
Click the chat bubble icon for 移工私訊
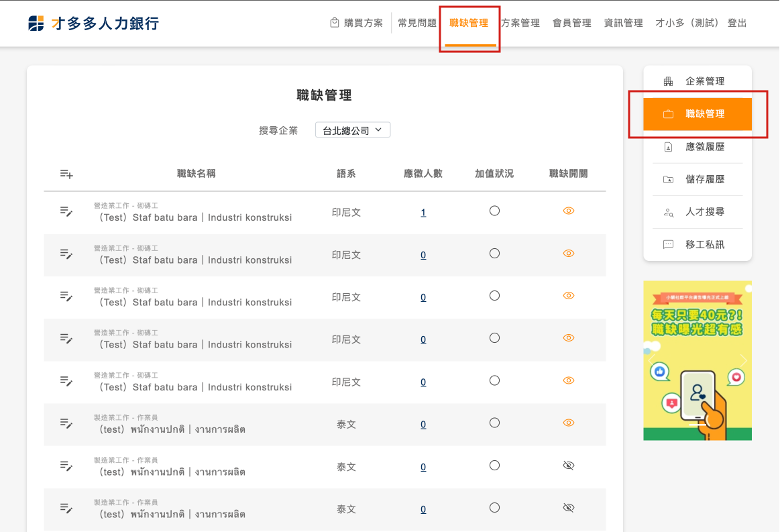click(668, 245)
